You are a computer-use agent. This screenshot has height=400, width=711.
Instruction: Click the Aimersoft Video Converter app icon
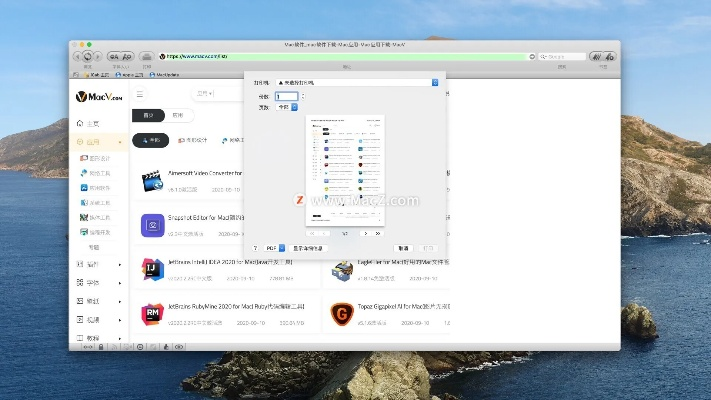pyautogui.click(x=152, y=181)
